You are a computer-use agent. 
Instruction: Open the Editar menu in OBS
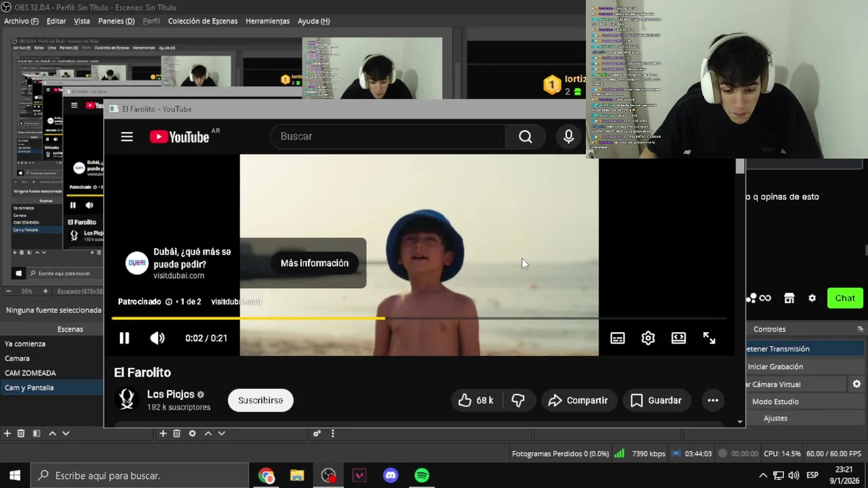pyautogui.click(x=56, y=21)
